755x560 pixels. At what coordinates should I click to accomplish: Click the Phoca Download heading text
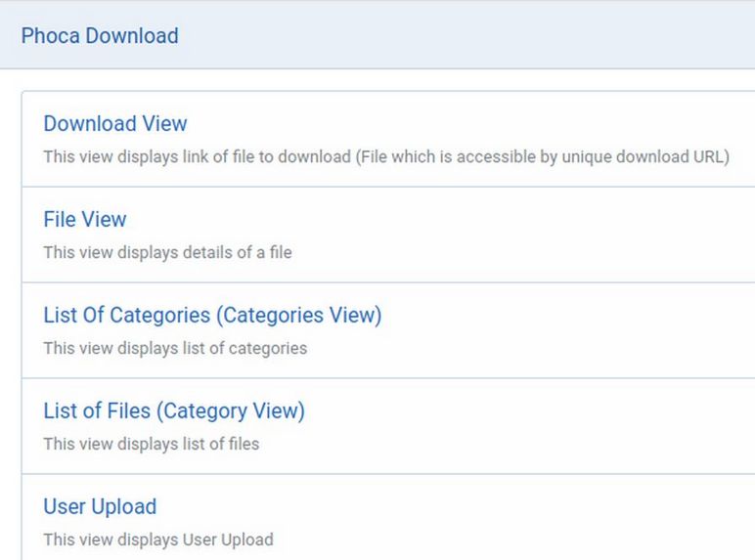point(100,36)
